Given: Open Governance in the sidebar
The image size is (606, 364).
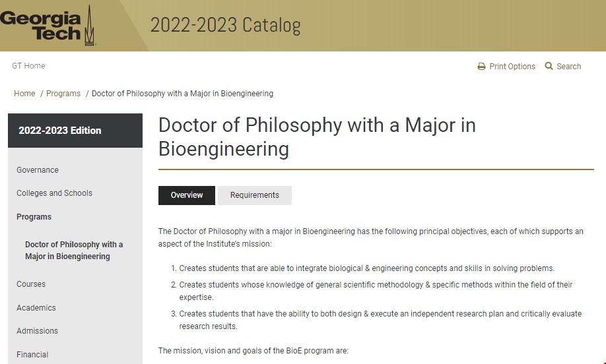Looking at the screenshot, I should point(38,170).
